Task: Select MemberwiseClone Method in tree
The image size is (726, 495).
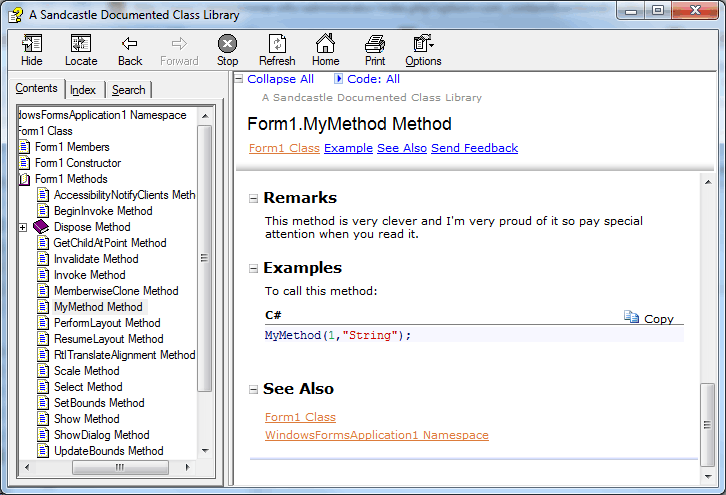Action: (x=116, y=291)
